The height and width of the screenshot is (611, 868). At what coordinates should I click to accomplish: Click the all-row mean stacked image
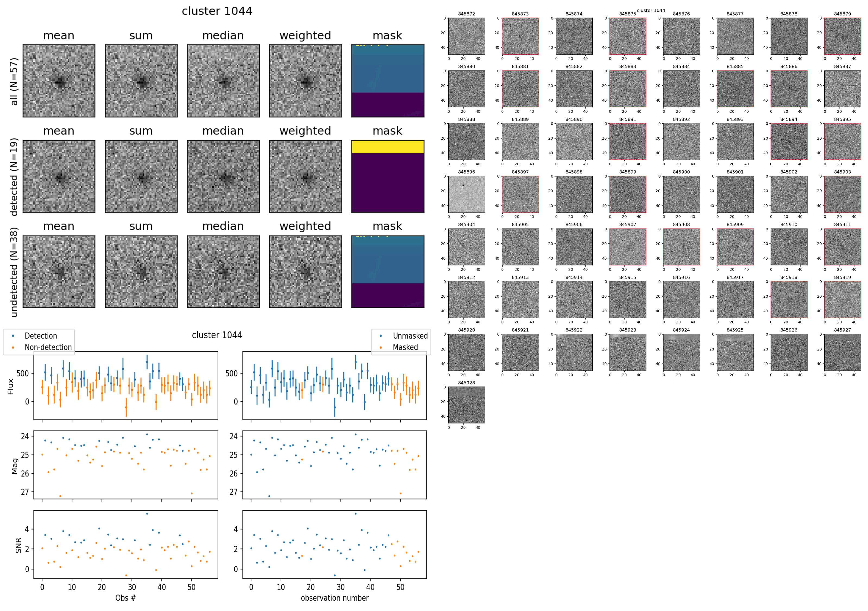click(x=59, y=81)
